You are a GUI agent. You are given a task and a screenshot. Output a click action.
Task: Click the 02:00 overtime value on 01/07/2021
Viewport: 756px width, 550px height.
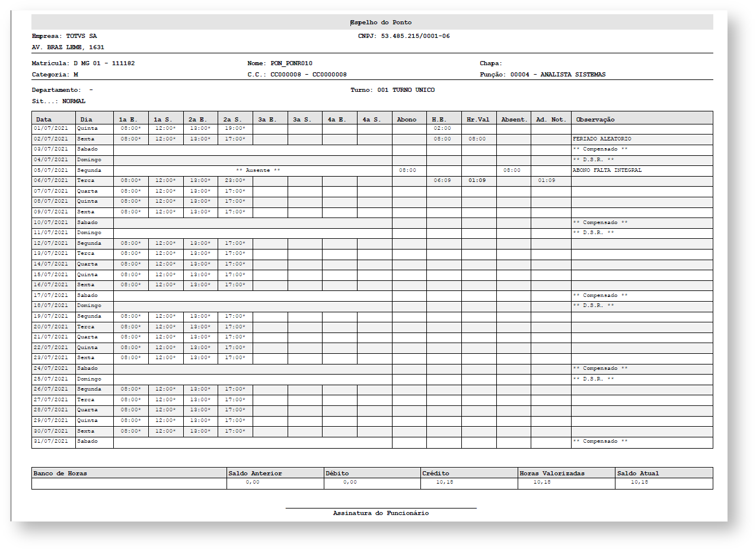tap(442, 129)
